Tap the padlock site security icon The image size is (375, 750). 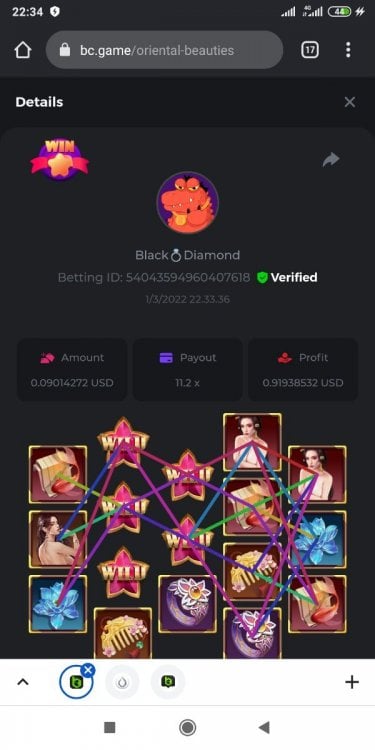pyautogui.click(x=65, y=50)
